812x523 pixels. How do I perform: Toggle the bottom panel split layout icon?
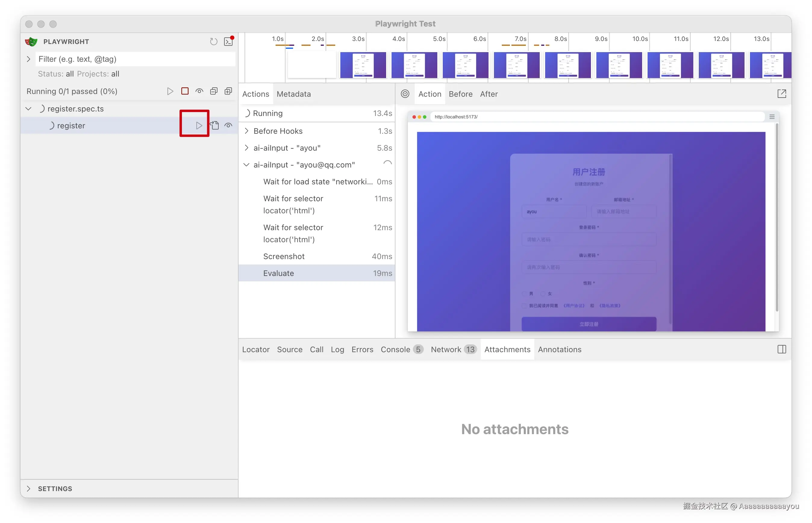coord(782,349)
